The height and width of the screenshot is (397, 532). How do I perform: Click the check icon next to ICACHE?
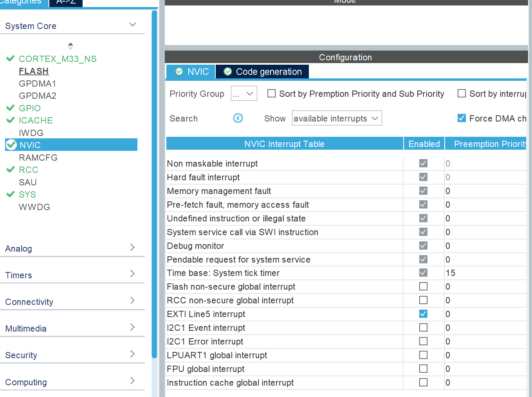pos(10,120)
